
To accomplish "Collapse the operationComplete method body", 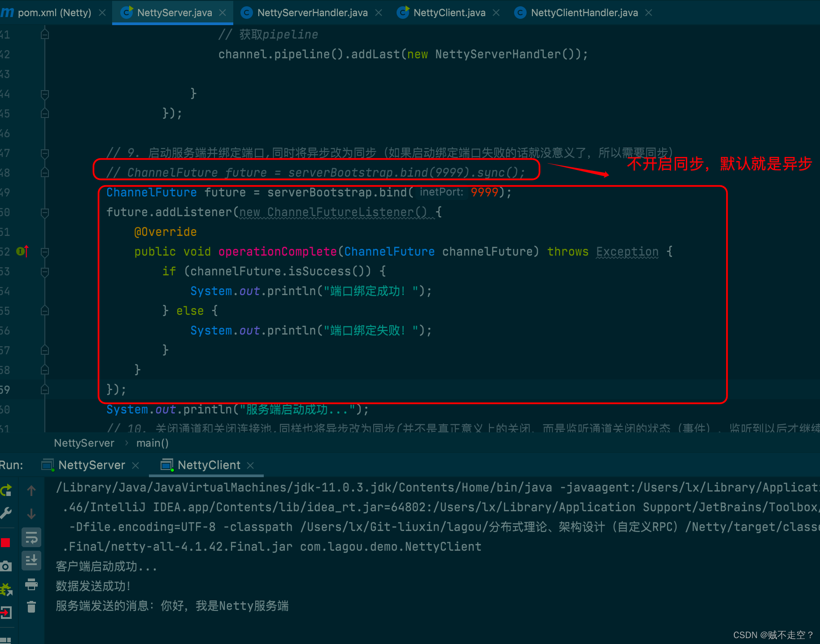I will point(45,252).
